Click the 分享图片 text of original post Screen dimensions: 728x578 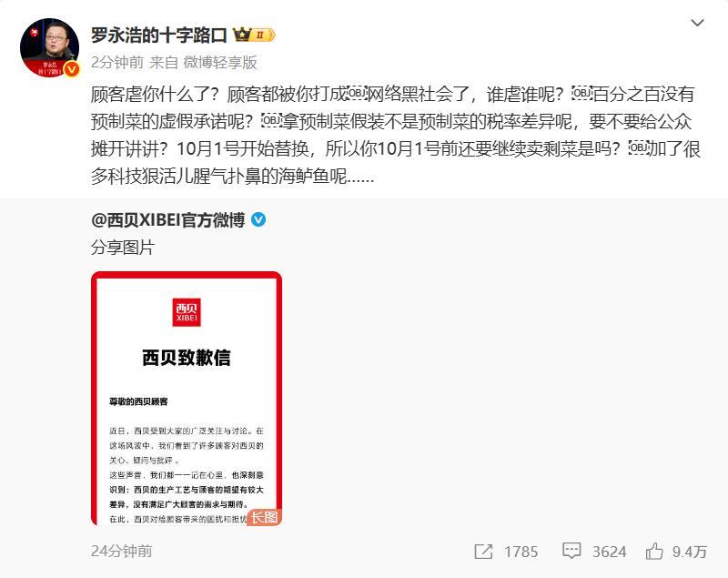point(123,248)
